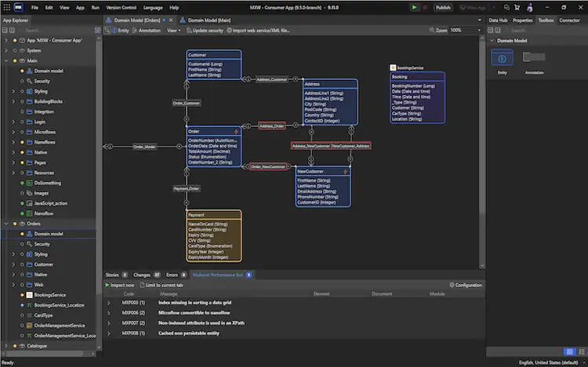Collapse the Orders module in App Explorer
This screenshot has height=367, width=588.
6,223
